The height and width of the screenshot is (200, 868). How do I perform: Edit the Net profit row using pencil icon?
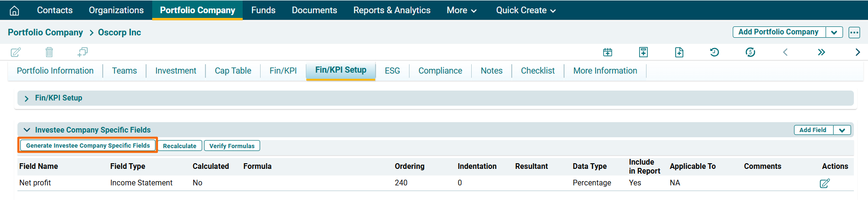click(x=824, y=183)
